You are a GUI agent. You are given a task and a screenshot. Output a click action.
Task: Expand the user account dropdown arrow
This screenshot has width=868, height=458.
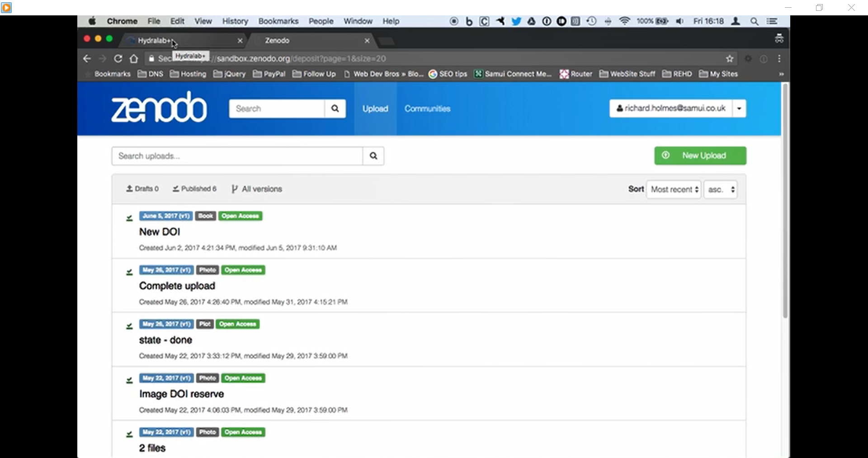click(x=739, y=109)
